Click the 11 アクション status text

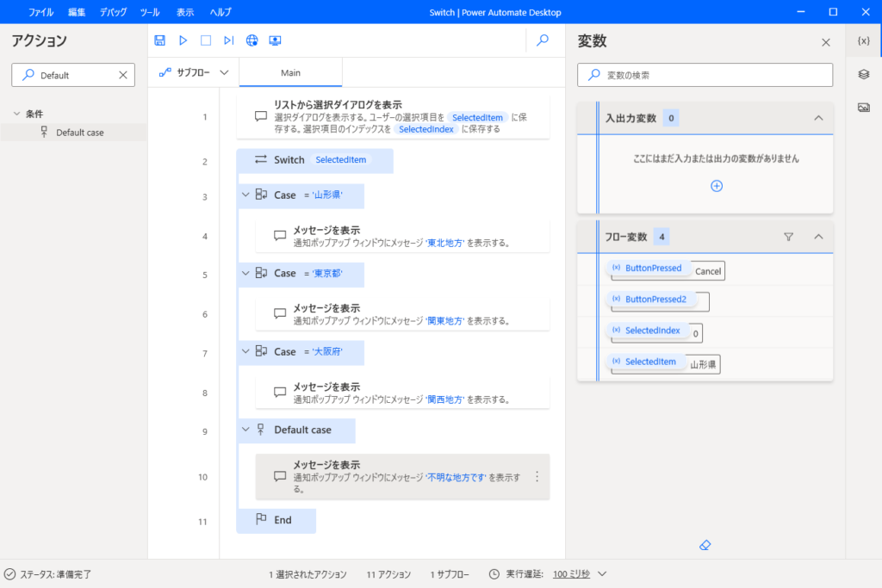[x=388, y=574]
